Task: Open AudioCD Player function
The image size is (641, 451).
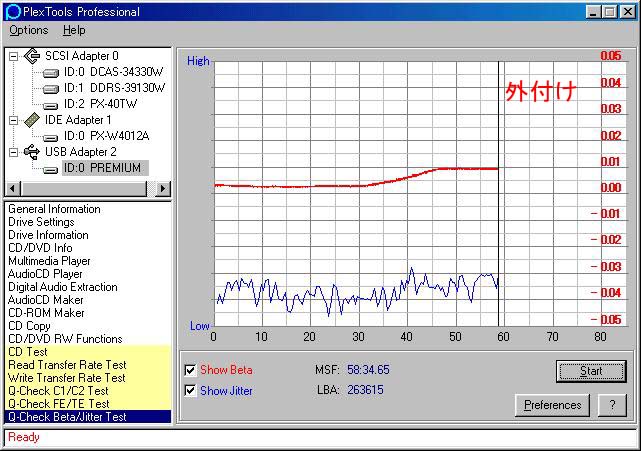Action: tap(45, 274)
